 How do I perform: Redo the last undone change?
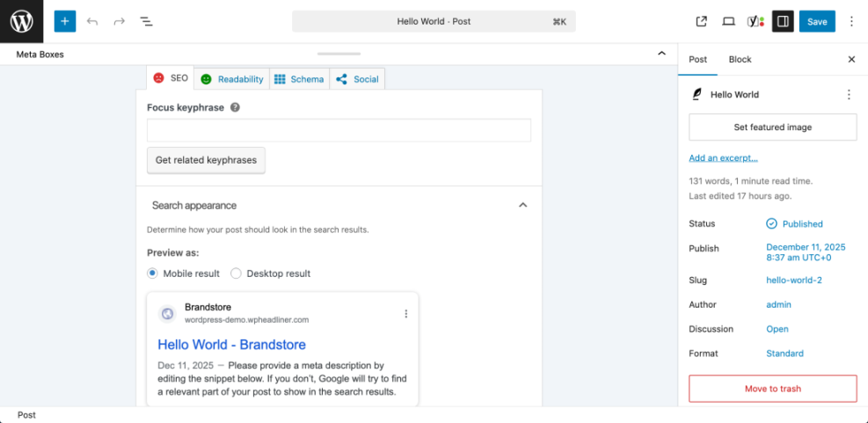(119, 22)
